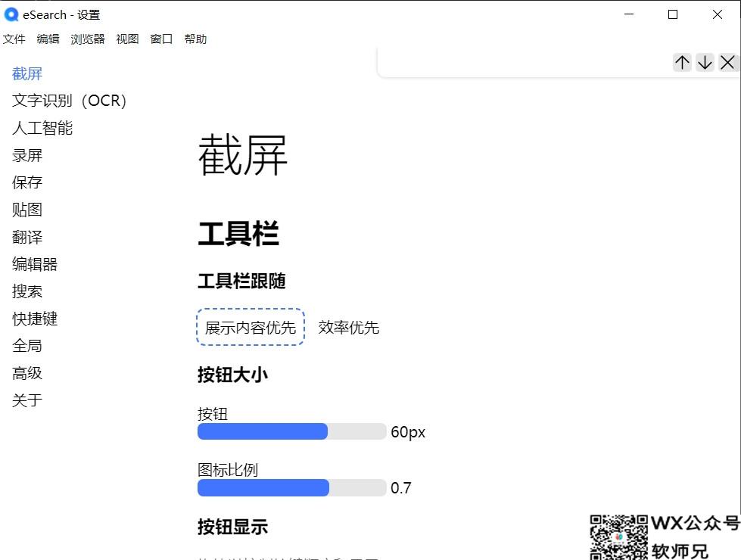This screenshot has width=741, height=560.
Task: Open the 窗口 menu
Action: [x=161, y=39]
